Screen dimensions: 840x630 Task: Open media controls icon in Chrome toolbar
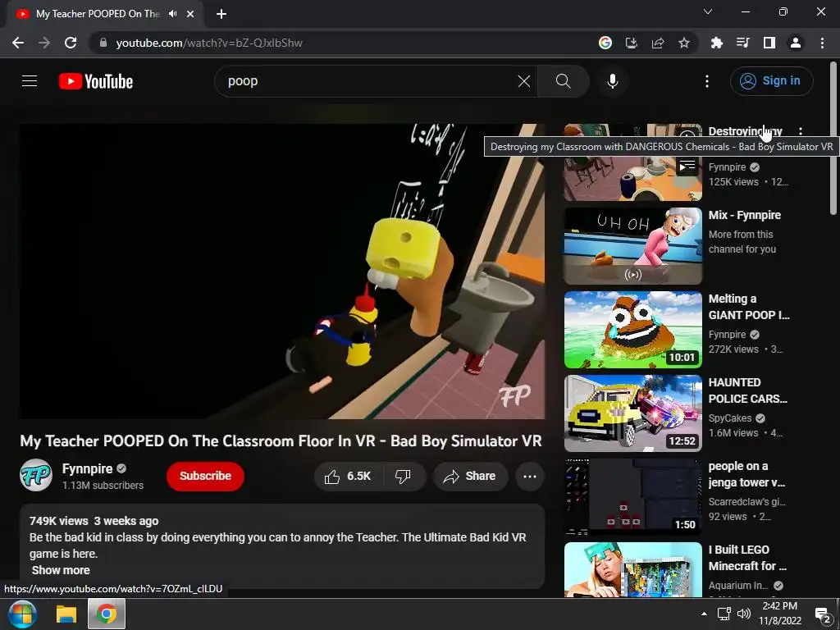coord(743,43)
